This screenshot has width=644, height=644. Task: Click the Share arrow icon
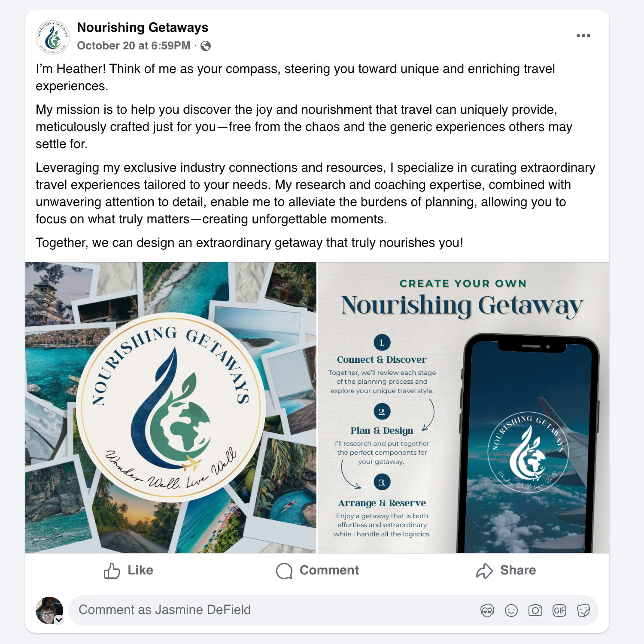(484, 571)
